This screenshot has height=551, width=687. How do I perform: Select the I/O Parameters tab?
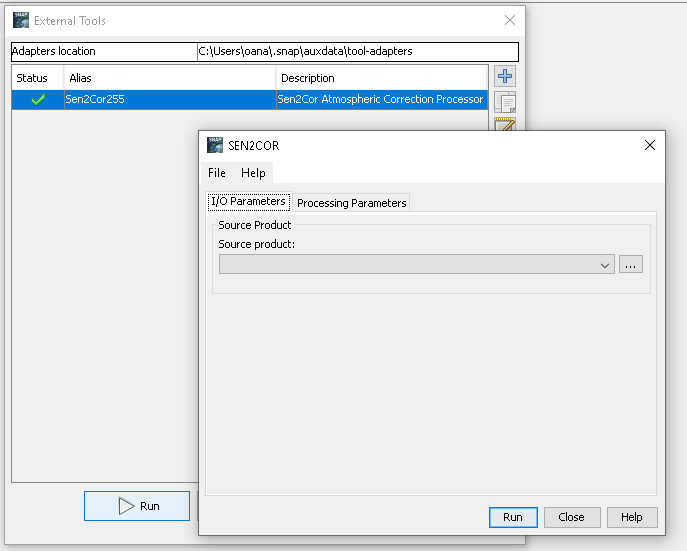[248, 201]
